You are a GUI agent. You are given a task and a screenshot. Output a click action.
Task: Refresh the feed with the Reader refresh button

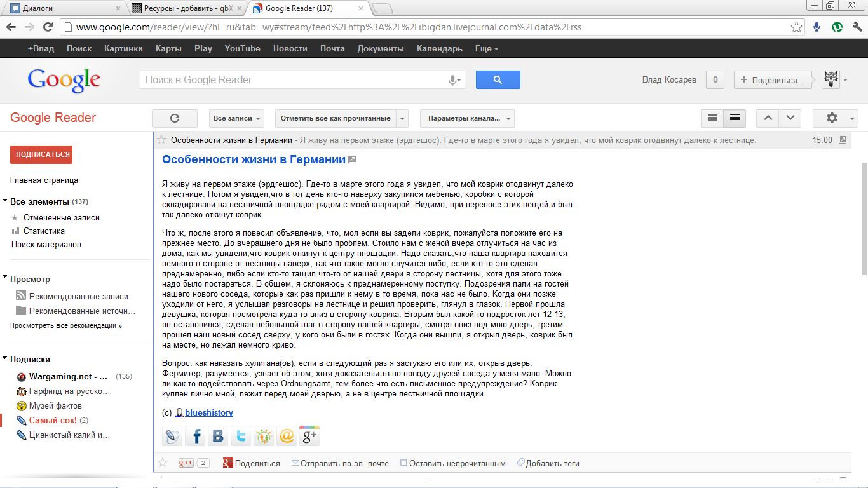click(x=175, y=118)
